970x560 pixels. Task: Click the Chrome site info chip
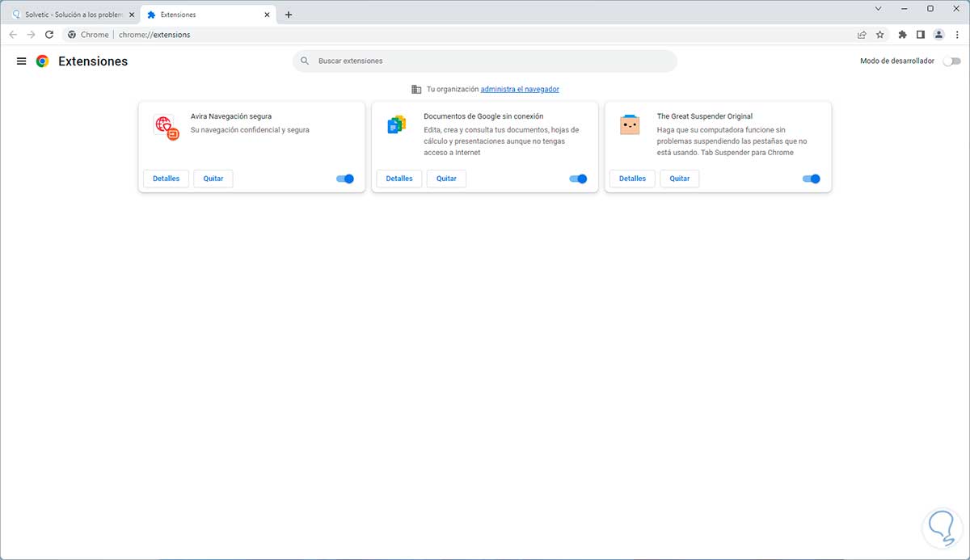pyautogui.click(x=88, y=35)
